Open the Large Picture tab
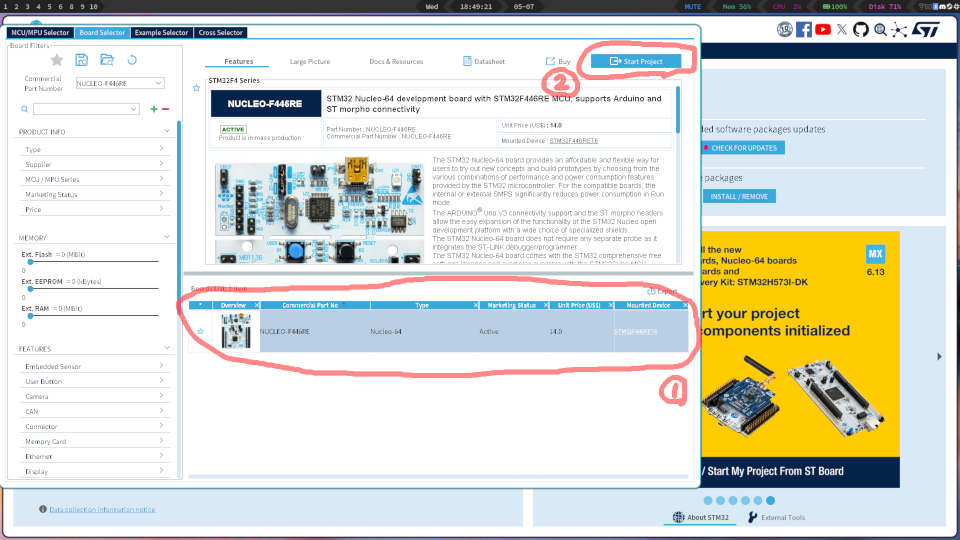The width and height of the screenshot is (960, 540). tap(310, 61)
